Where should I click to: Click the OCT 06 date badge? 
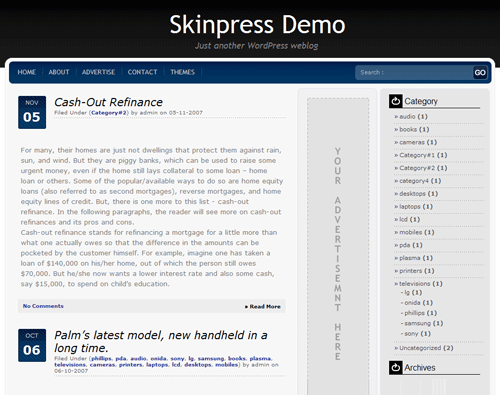(x=32, y=345)
